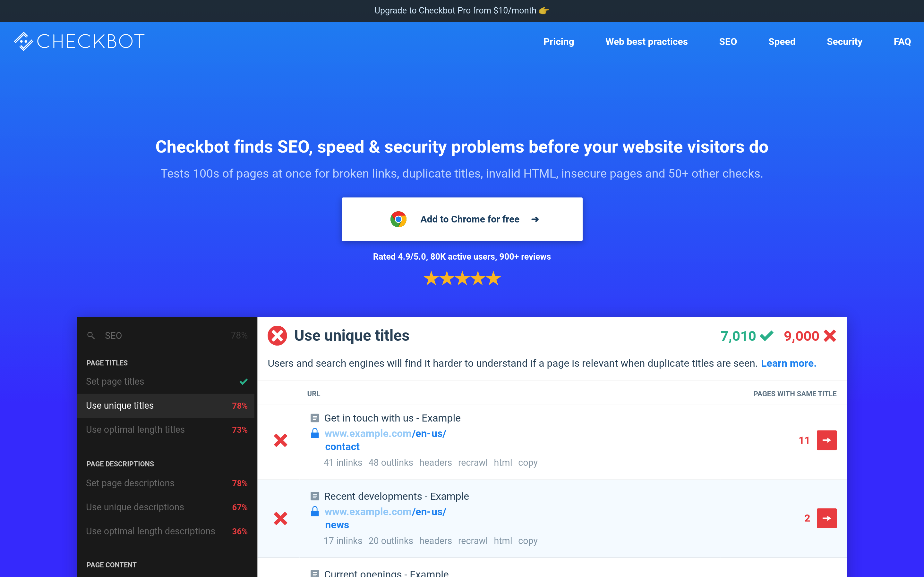Click the padlock icon next to contact URL
Image resolution: width=924 pixels, height=577 pixels.
pyautogui.click(x=315, y=433)
